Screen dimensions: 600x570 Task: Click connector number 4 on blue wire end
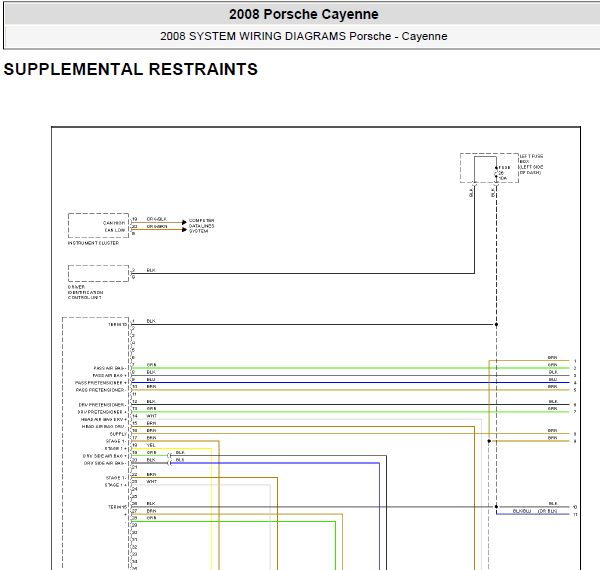pyautogui.click(x=575, y=383)
